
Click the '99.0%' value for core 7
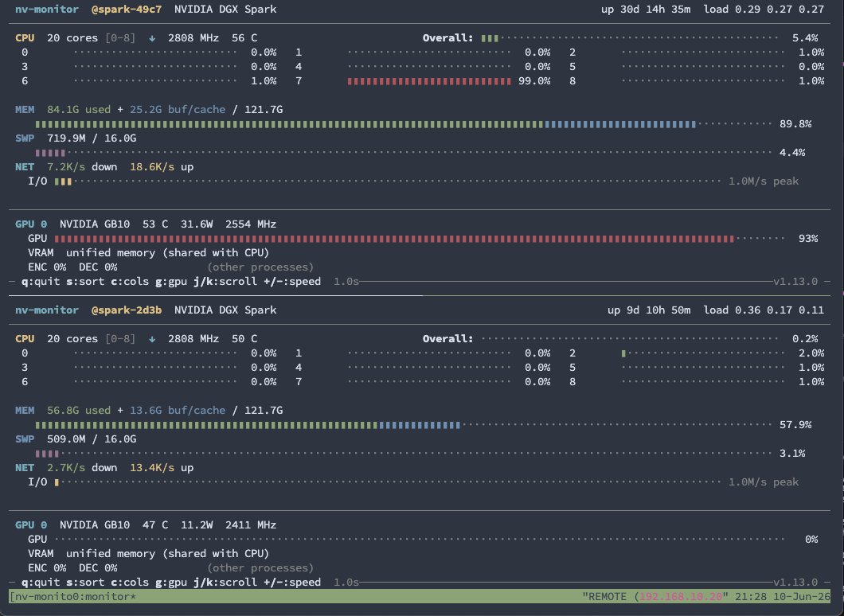click(534, 81)
